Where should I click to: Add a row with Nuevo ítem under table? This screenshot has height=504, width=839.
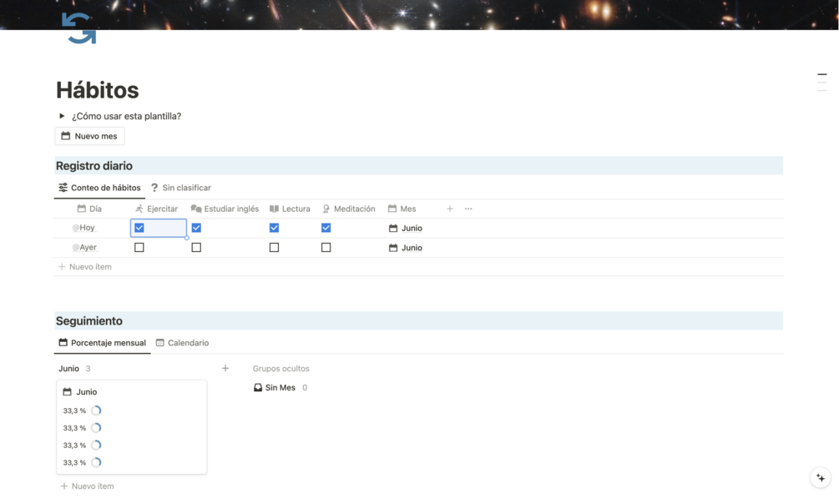85,266
